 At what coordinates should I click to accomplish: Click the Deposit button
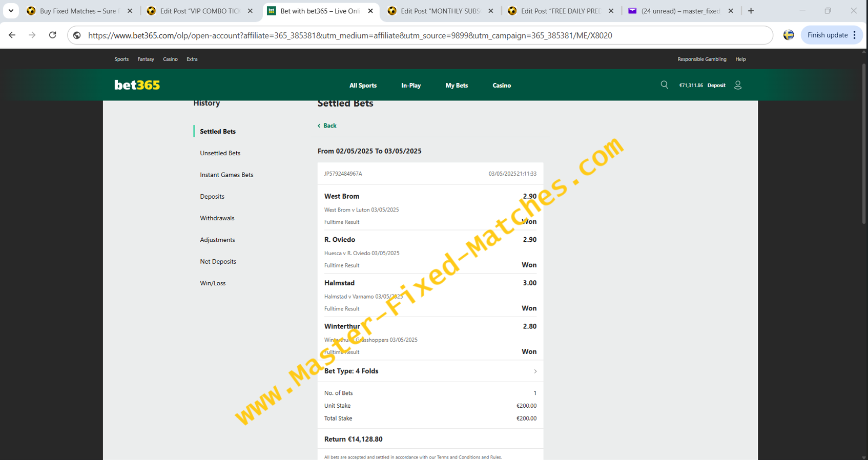(x=716, y=86)
